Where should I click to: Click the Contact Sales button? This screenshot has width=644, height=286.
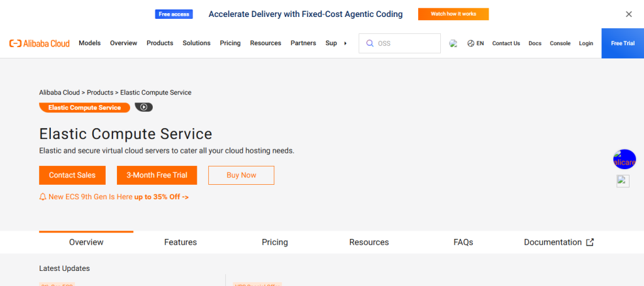click(72, 175)
